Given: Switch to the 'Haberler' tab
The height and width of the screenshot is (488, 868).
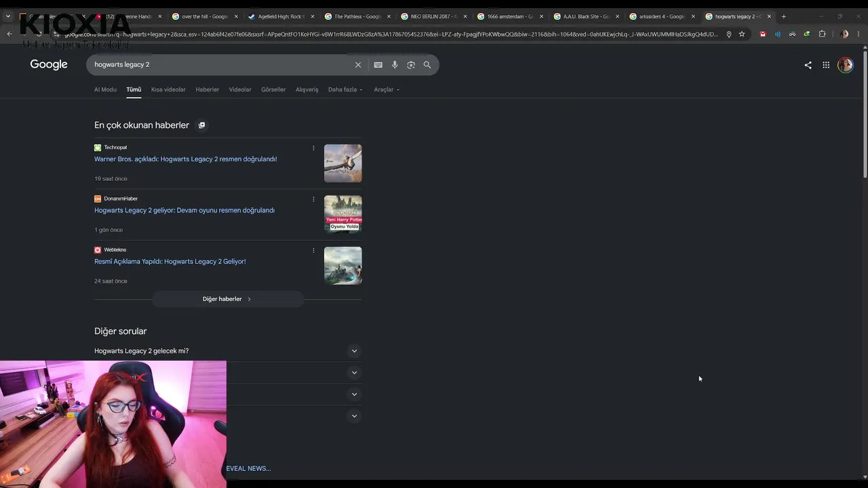Looking at the screenshot, I should tap(208, 89).
